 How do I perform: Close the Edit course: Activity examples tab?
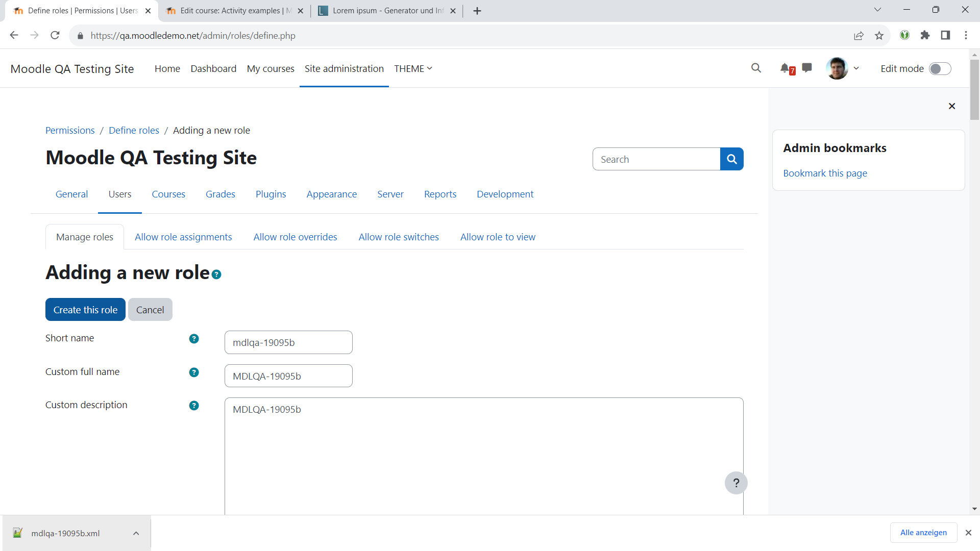(x=300, y=11)
